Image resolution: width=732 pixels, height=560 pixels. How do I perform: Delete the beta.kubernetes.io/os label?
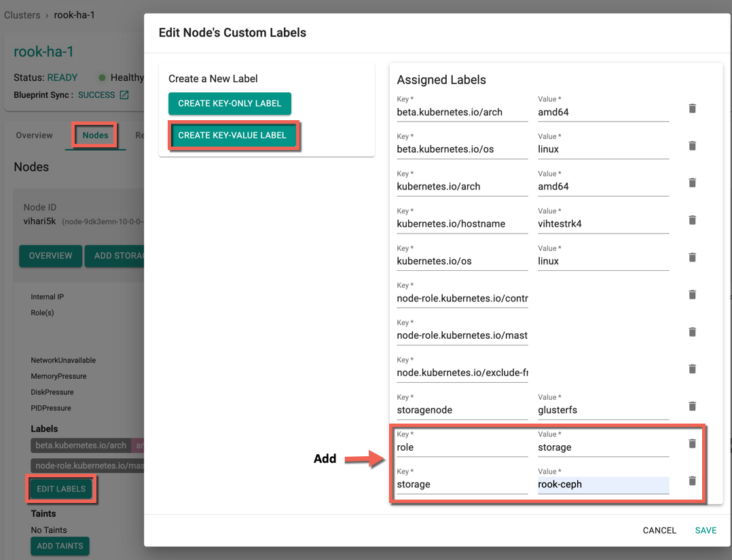tap(693, 145)
